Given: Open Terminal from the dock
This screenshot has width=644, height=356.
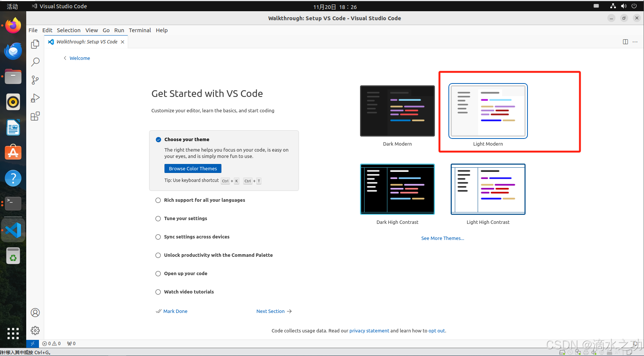Looking at the screenshot, I should tap(13, 203).
